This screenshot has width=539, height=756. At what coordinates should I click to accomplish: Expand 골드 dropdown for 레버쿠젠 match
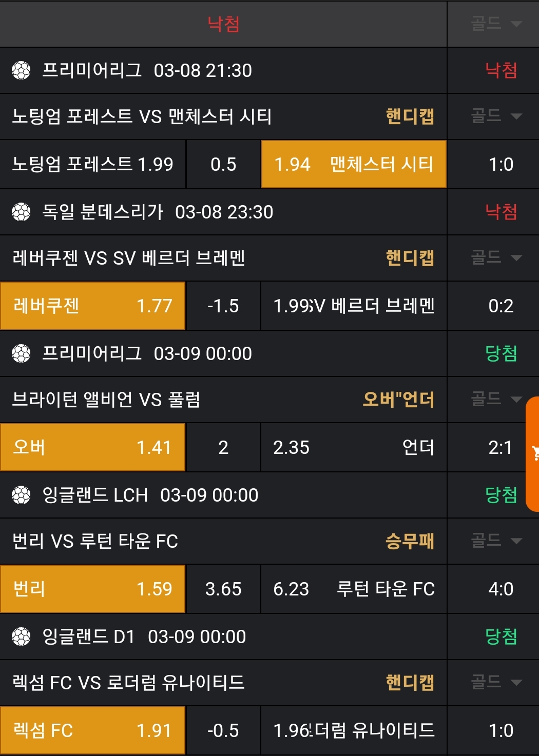click(495, 257)
